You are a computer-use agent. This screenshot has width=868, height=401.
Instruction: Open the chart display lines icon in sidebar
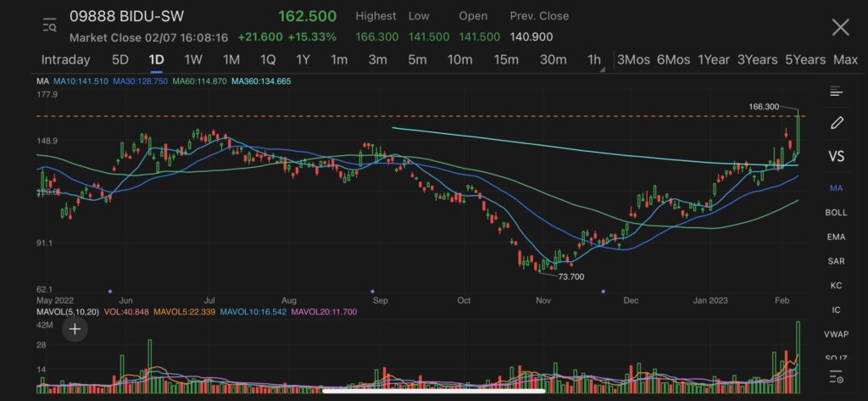837,92
